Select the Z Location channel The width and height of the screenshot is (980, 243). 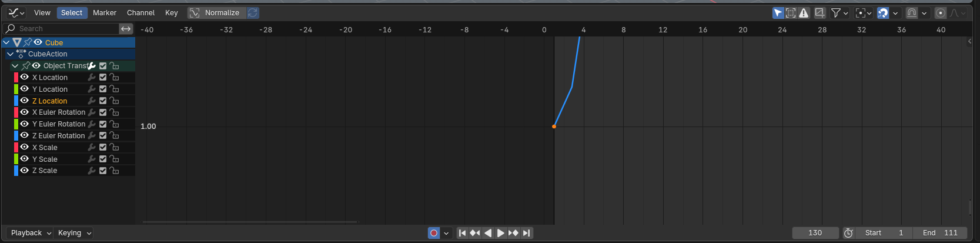(x=49, y=101)
